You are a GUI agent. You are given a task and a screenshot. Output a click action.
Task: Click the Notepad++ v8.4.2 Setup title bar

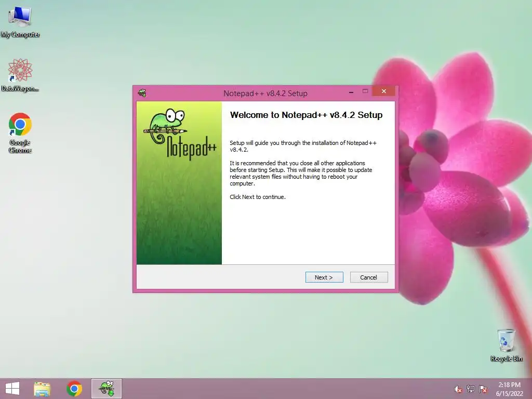265,94
